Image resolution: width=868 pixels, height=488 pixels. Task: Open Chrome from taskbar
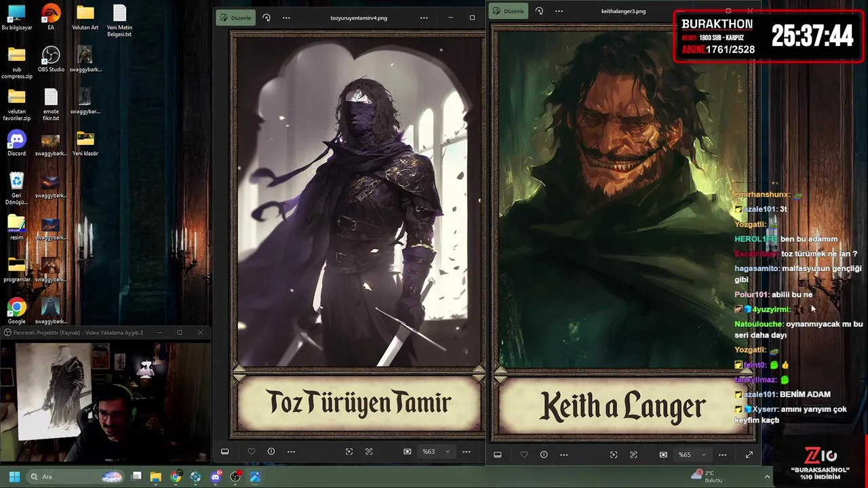coord(176,476)
